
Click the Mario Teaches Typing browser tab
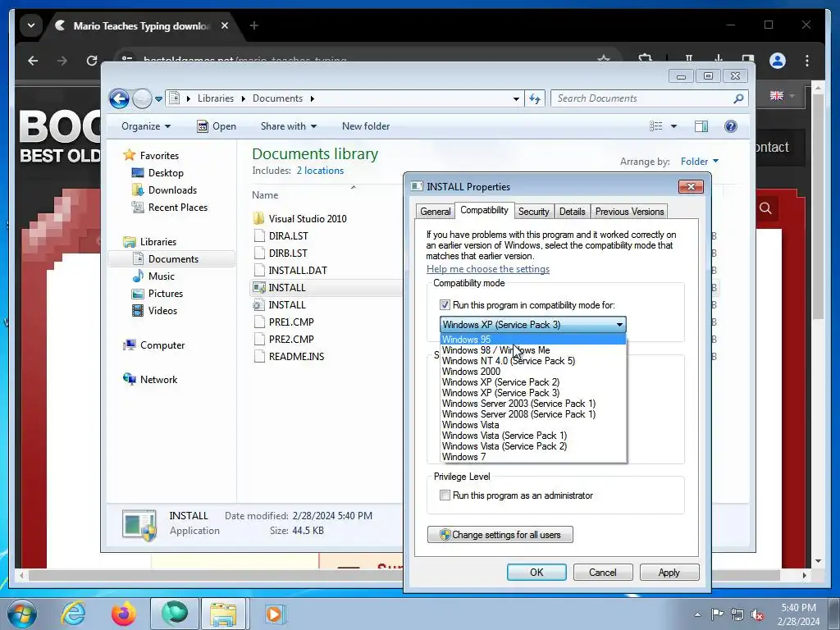click(142, 25)
